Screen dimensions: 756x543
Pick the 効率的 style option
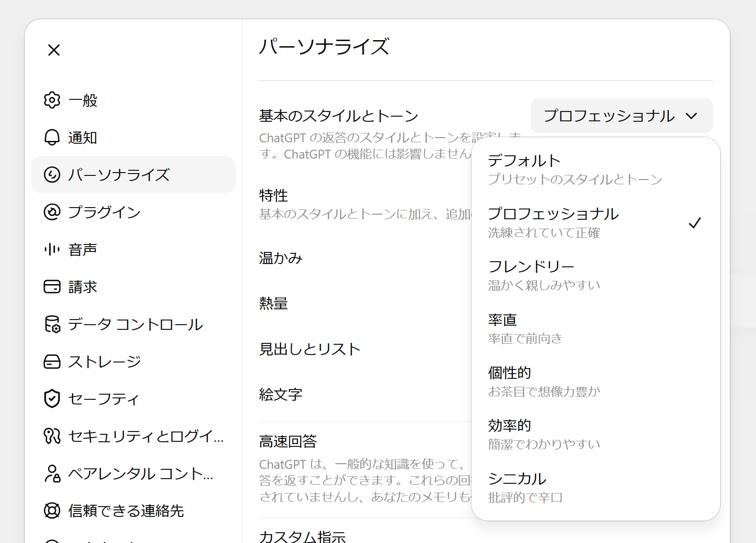596,434
